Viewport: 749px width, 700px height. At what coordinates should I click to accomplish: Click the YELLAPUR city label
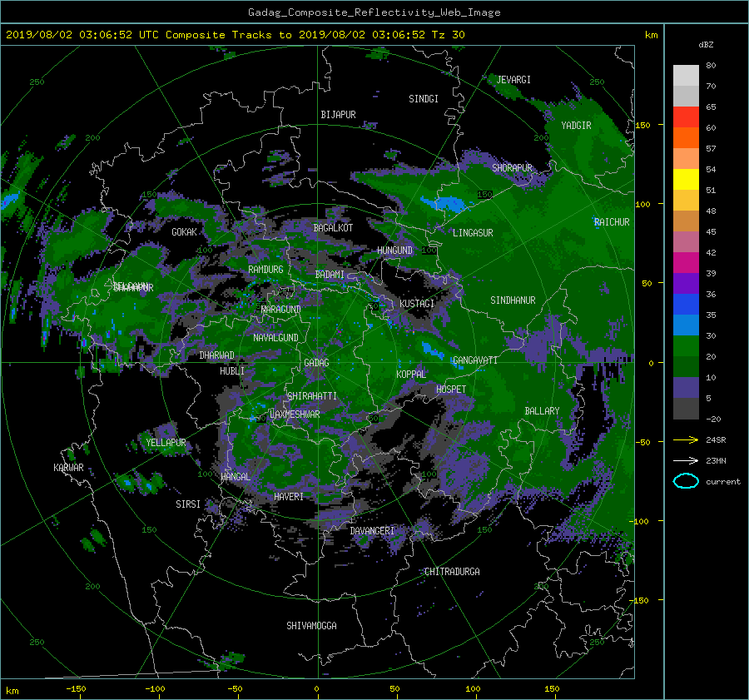166,443
